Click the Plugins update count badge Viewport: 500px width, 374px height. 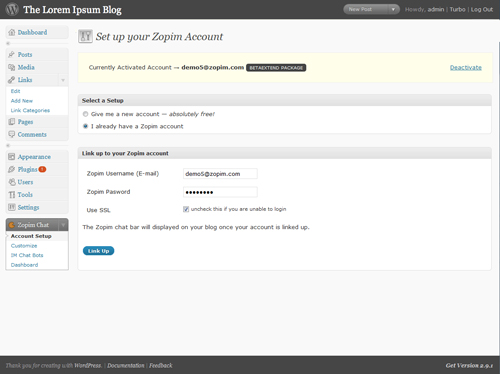pyautogui.click(x=42, y=169)
